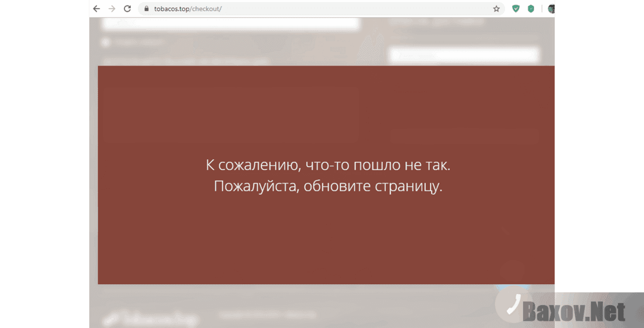
Task: Open site info via the padlock icon
Action: click(146, 9)
